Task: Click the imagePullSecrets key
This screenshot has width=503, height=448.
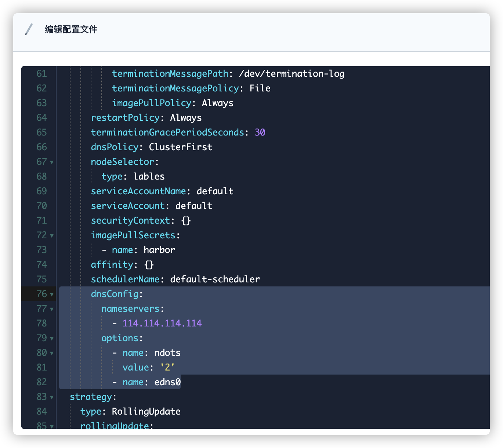Action: point(133,235)
